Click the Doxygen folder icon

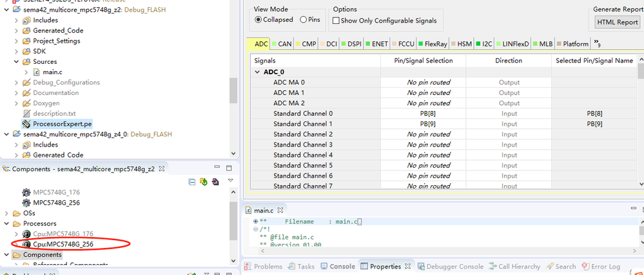26,103
